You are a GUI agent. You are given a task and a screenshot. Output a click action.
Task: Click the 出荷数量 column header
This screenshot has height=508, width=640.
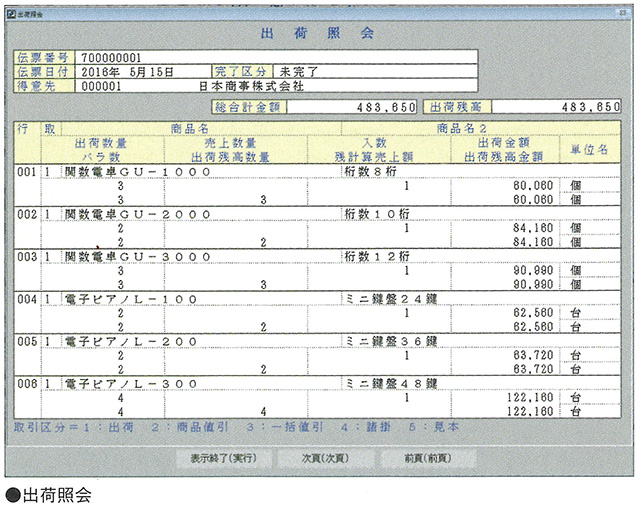click(x=101, y=143)
